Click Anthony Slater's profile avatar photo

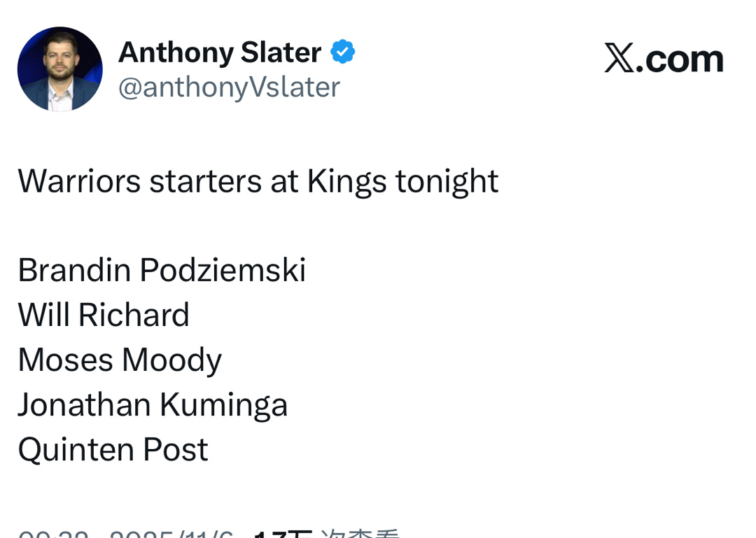(x=60, y=69)
